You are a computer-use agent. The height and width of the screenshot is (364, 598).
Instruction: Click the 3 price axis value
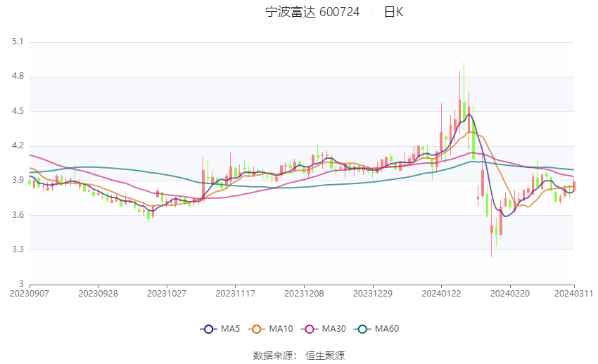(21, 284)
